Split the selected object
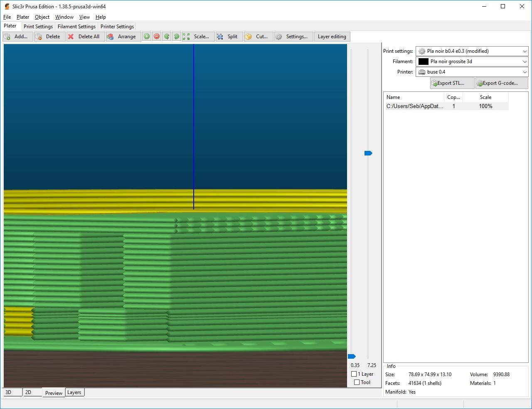This screenshot has height=409, width=532. pos(227,37)
